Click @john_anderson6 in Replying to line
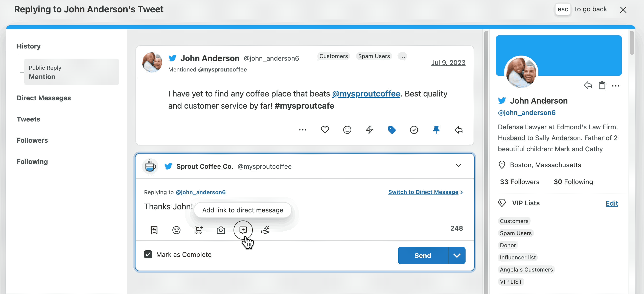 point(201,192)
